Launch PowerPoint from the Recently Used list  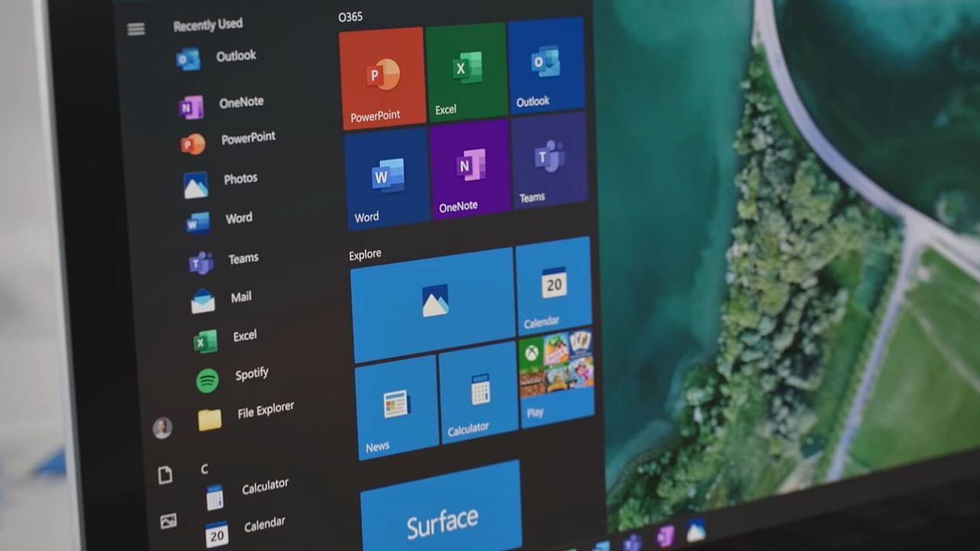coord(227,141)
